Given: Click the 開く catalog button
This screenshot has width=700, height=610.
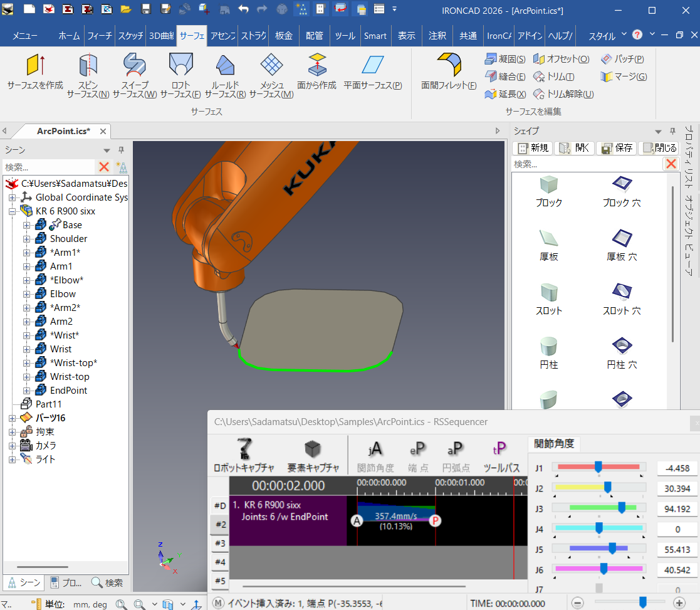Looking at the screenshot, I should 574,148.
